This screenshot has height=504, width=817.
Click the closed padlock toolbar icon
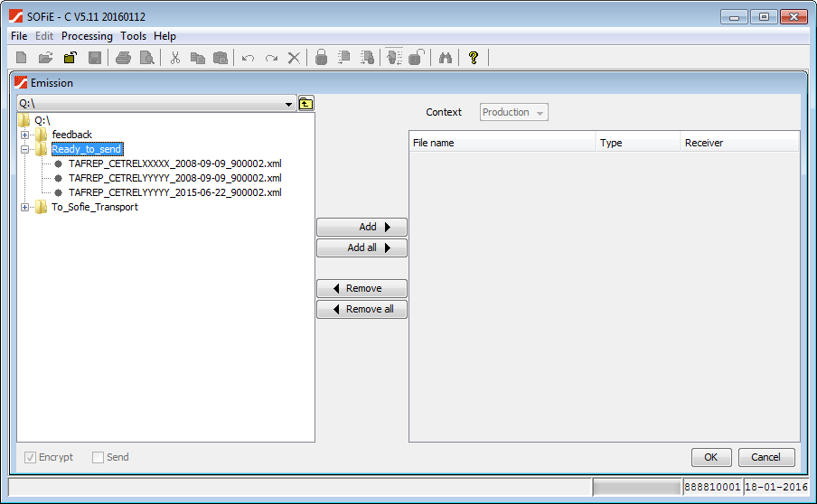[321, 58]
